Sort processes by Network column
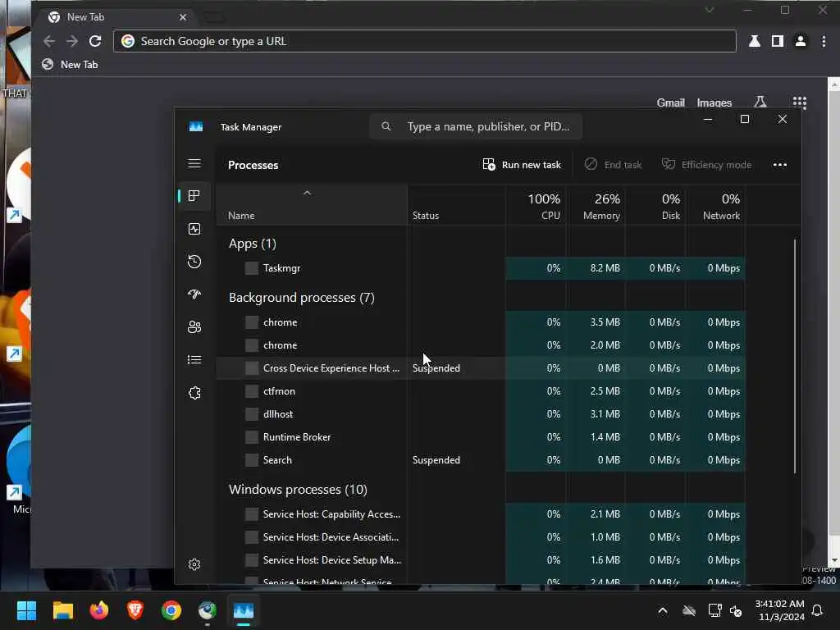This screenshot has width=840, height=630. tap(716, 205)
